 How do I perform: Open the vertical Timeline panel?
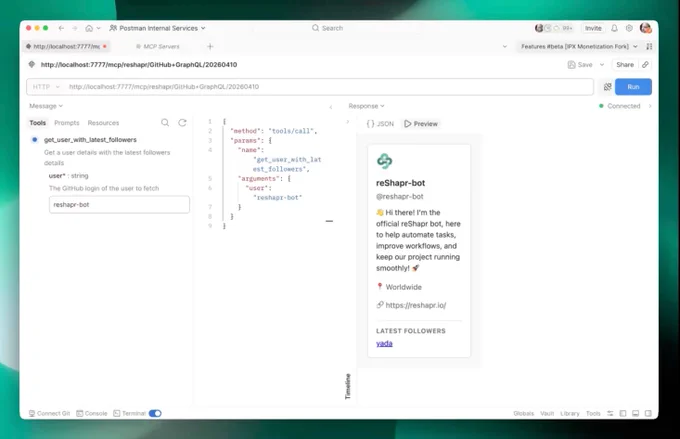347,386
